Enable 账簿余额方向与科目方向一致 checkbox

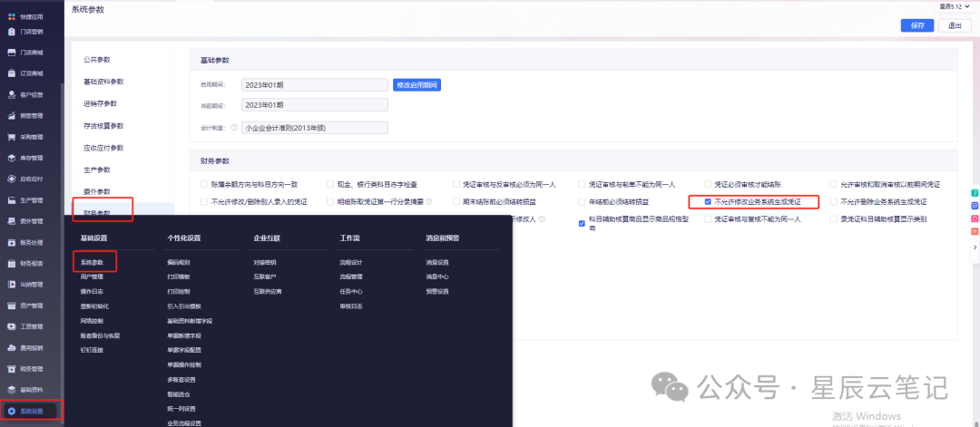[204, 184]
